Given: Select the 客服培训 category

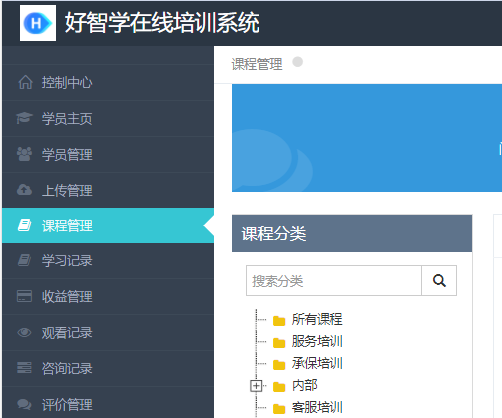Looking at the screenshot, I should click(x=317, y=407).
